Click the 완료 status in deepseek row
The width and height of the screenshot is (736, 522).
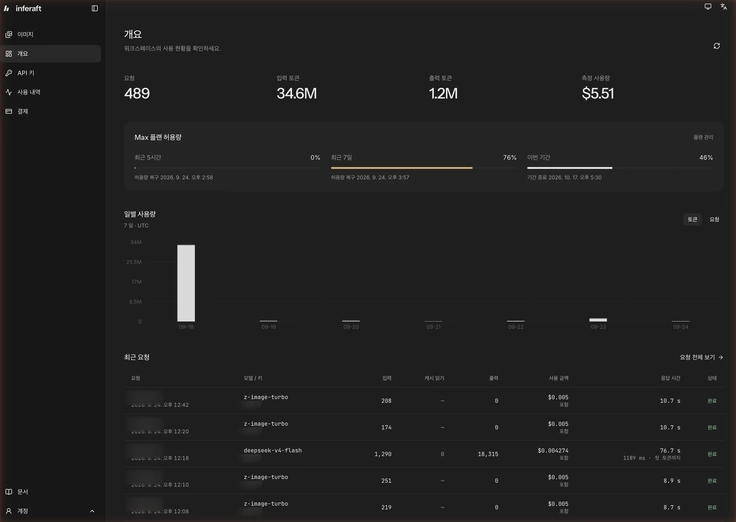point(712,454)
